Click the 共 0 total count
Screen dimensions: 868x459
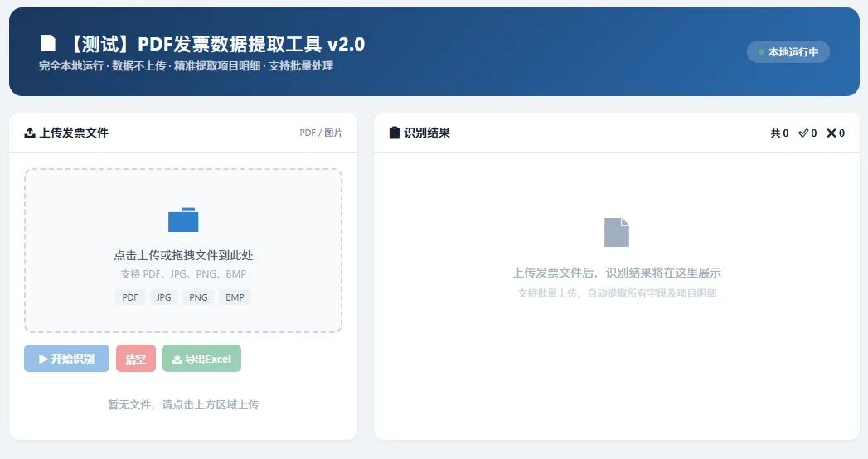point(779,133)
